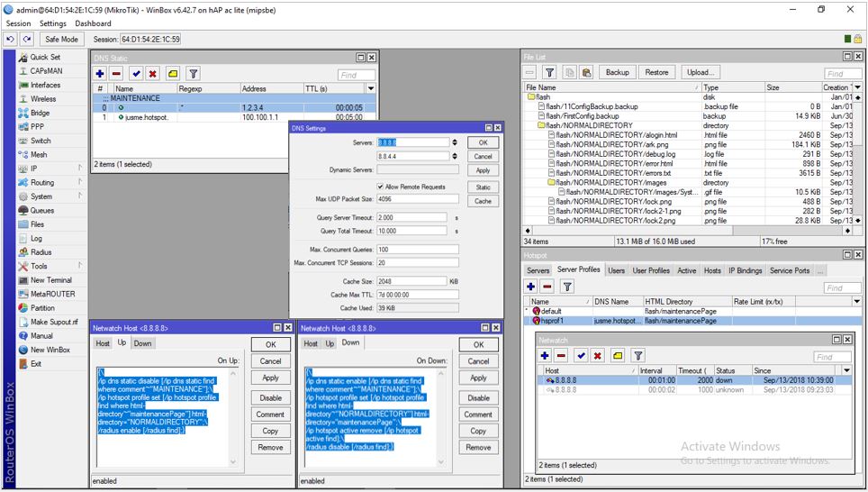Screen dimensions: 868x492
Task: Select hsprof1 row in Hotspot Server Profiles
Action: 692,321
